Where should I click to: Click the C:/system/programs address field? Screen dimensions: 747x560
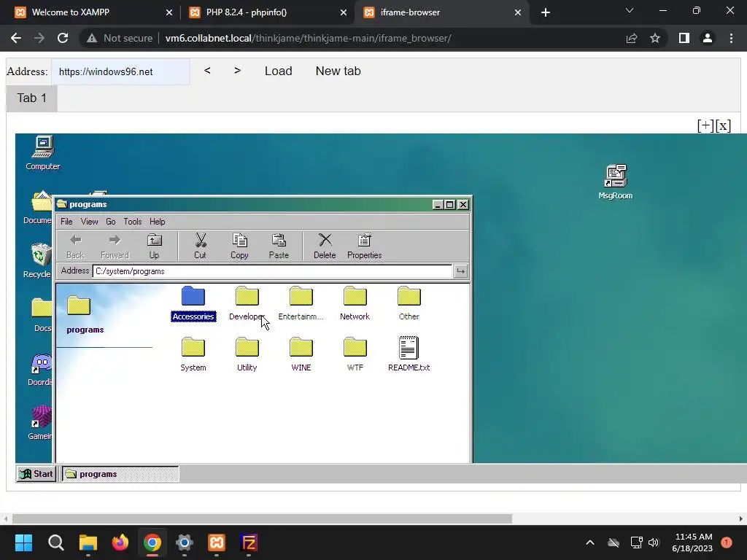[272, 271]
